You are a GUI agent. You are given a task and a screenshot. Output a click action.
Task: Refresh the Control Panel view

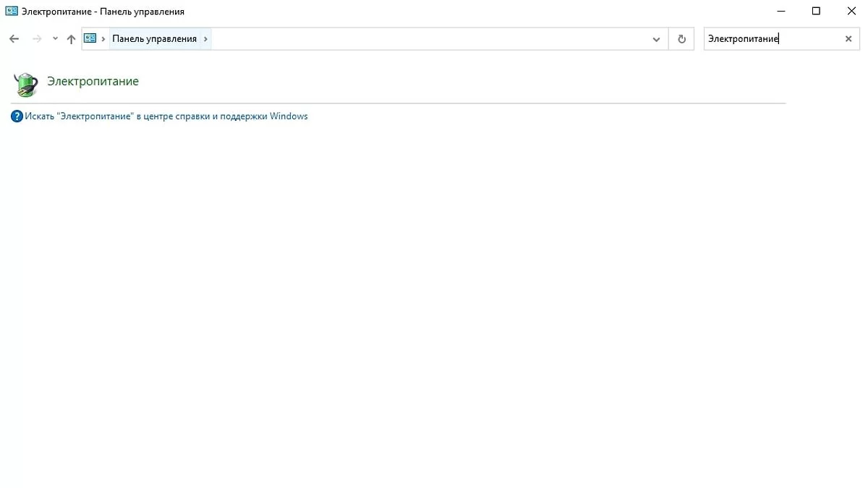pyautogui.click(x=681, y=39)
